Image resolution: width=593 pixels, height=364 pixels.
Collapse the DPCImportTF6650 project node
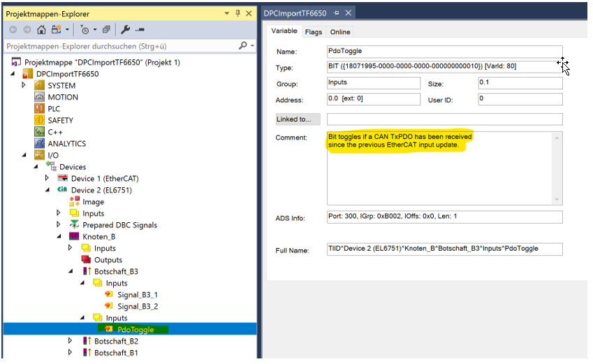pyautogui.click(x=13, y=74)
